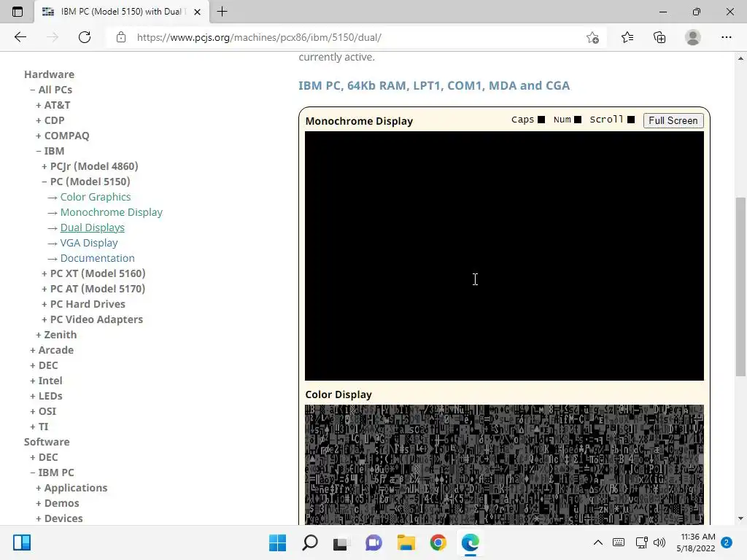The image size is (747, 560).
Task: Close the IBM PC Model 5150 tab
Action: (197, 12)
